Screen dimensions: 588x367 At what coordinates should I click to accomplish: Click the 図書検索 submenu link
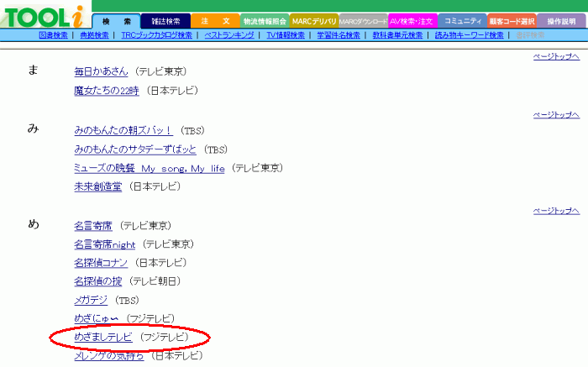[53, 35]
